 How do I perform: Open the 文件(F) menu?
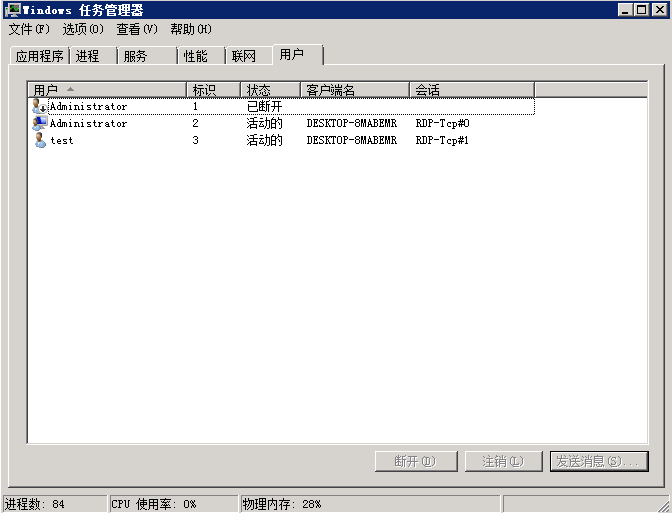[x=29, y=29]
